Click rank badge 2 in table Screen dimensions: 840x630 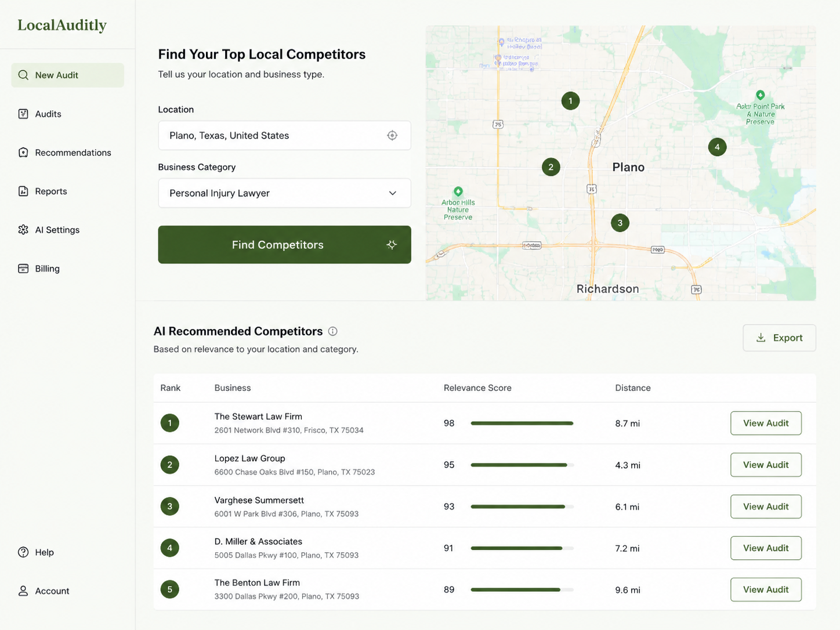coord(170,465)
